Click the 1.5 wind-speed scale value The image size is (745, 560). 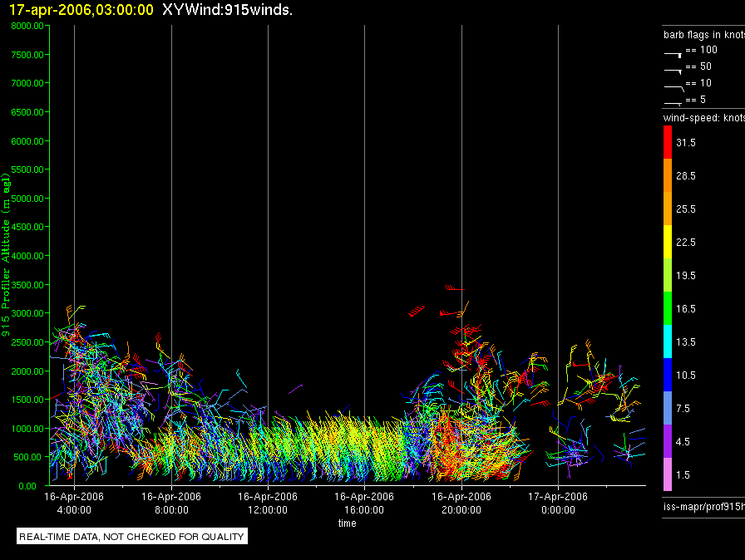pos(683,475)
